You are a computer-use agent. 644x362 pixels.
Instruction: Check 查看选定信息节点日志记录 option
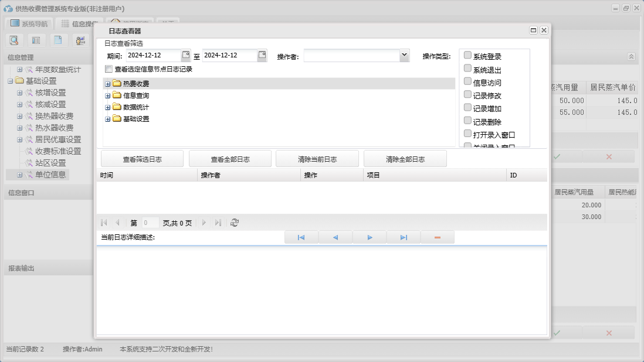[x=109, y=69]
